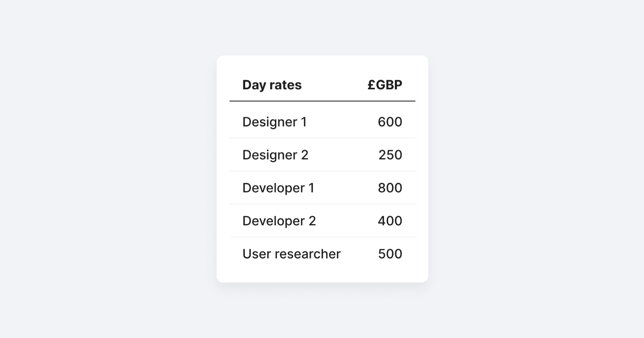This screenshot has height=338, width=644.
Task: Click the separator between Developer 1 and Developer 2
Action: click(x=322, y=204)
